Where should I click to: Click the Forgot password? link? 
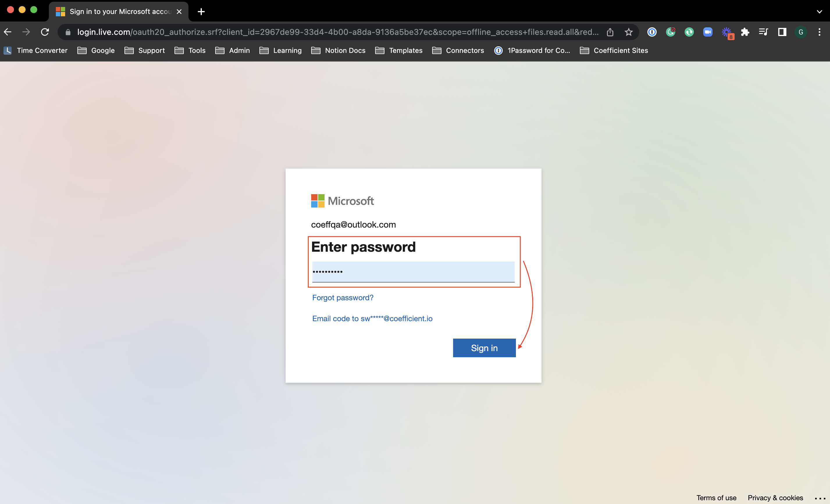coord(343,298)
